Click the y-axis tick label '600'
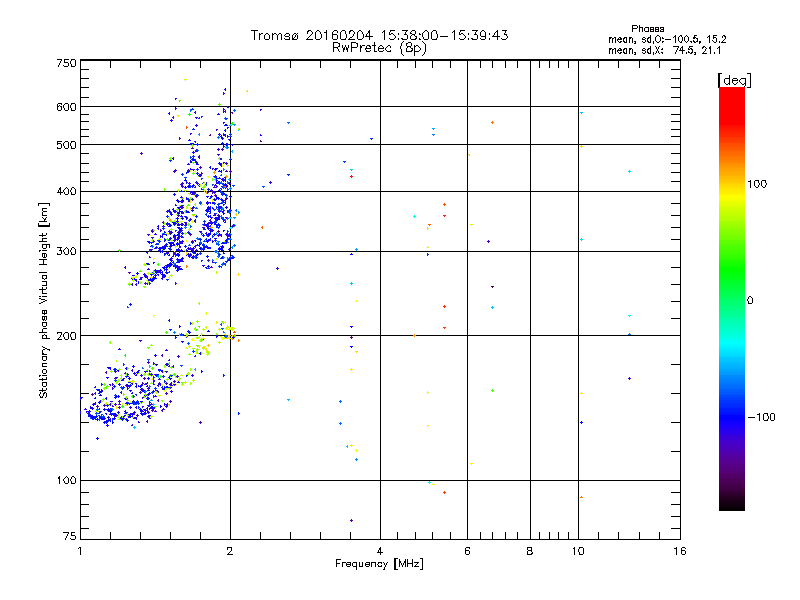800x600 pixels. click(x=67, y=107)
